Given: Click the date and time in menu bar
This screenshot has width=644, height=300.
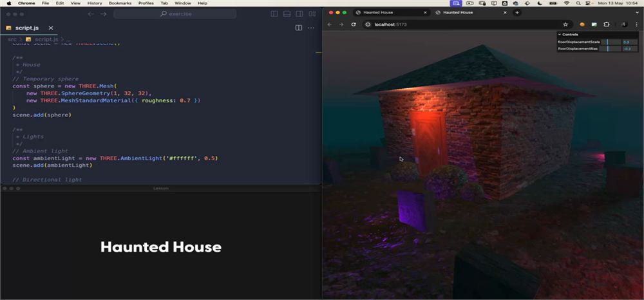Looking at the screenshot, I should tap(618, 3).
